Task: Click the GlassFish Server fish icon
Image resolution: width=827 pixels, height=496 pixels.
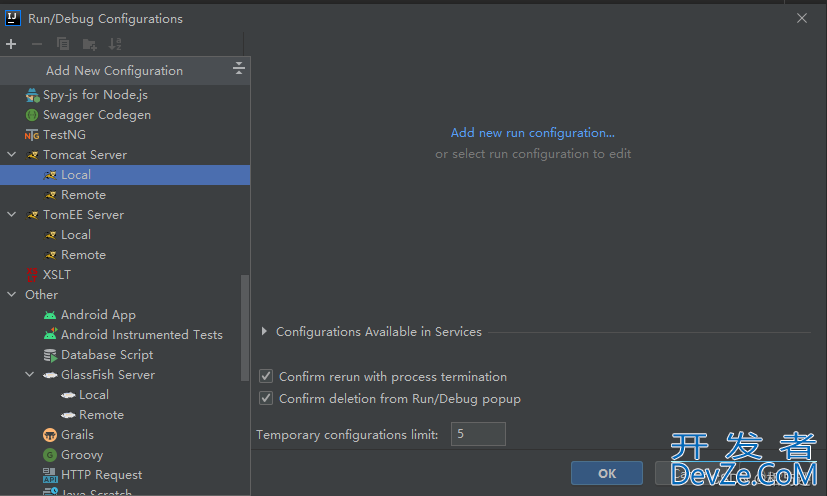Action: (x=50, y=375)
